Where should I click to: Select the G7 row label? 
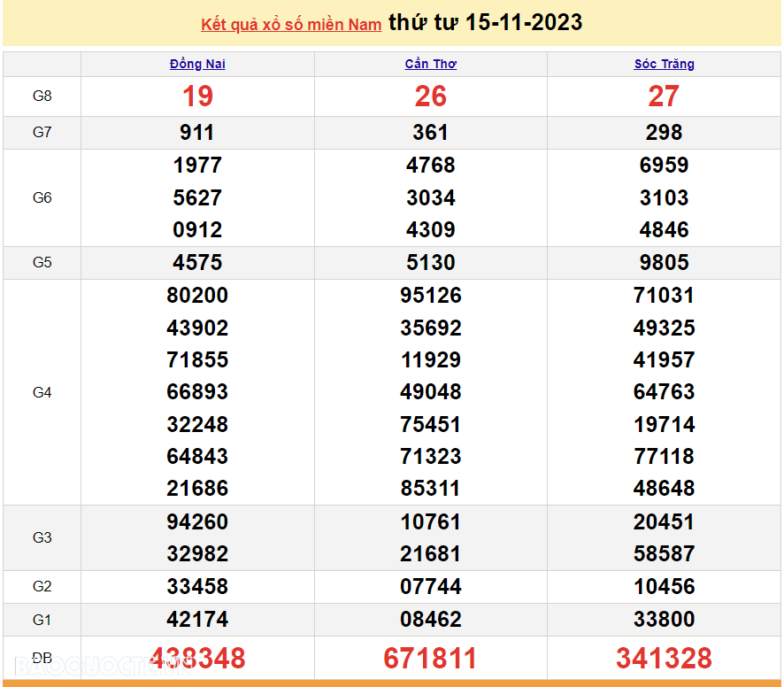42,132
